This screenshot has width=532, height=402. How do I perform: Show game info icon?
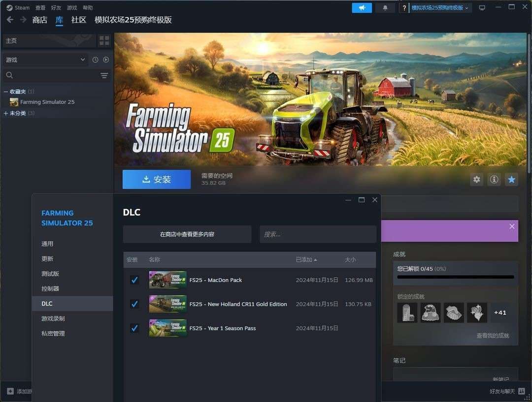[x=494, y=179]
